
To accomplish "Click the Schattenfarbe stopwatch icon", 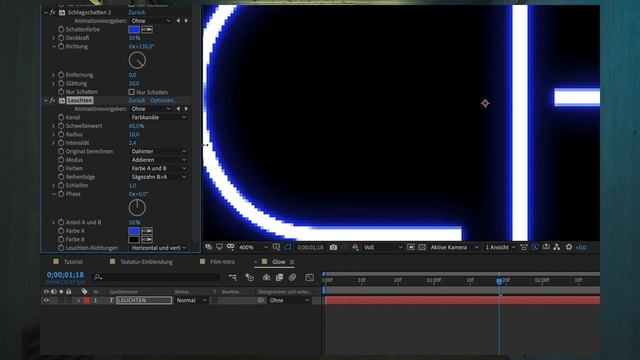I will pos(61,29).
